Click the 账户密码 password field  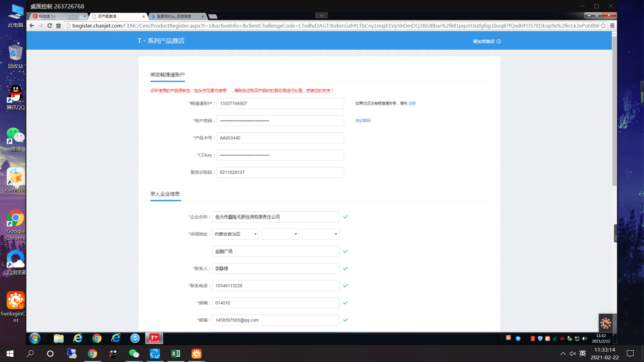[280, 121]
